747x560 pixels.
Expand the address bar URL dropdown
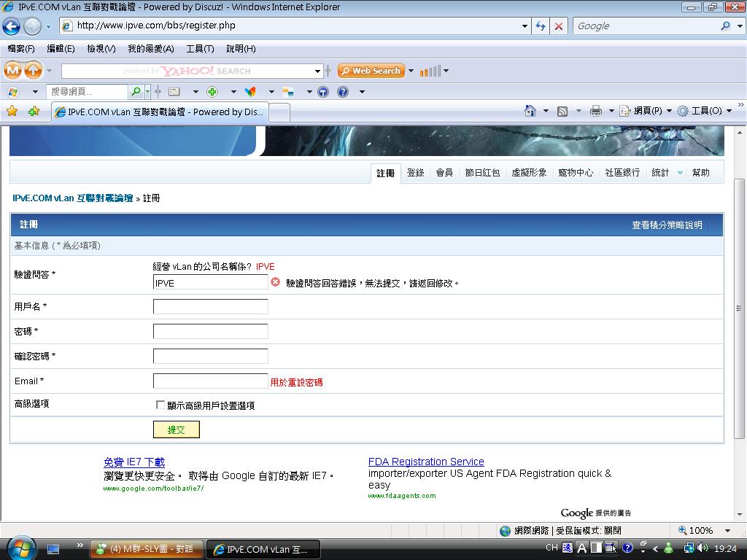[525, 26]
